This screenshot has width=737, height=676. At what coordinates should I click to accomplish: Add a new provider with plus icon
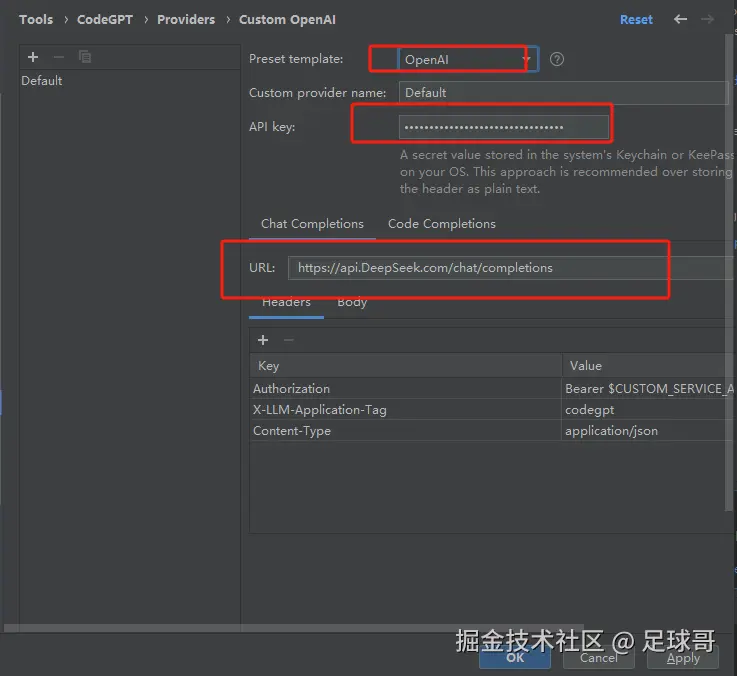[33, 57]
